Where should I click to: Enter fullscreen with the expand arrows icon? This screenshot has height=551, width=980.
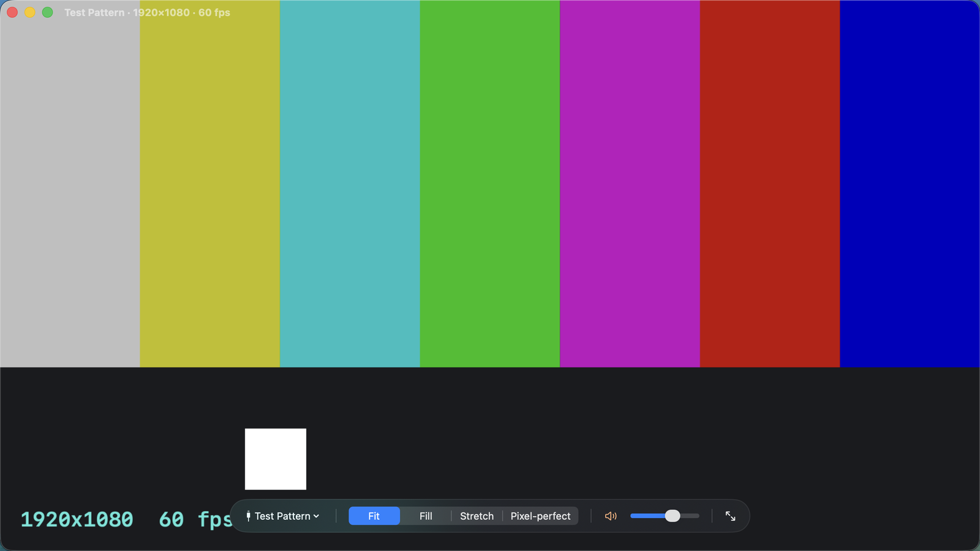click(731, 516)
